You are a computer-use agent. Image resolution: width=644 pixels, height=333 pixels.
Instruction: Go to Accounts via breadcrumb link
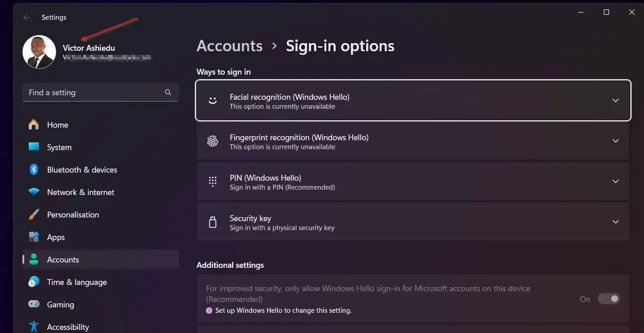coord(229,46)
